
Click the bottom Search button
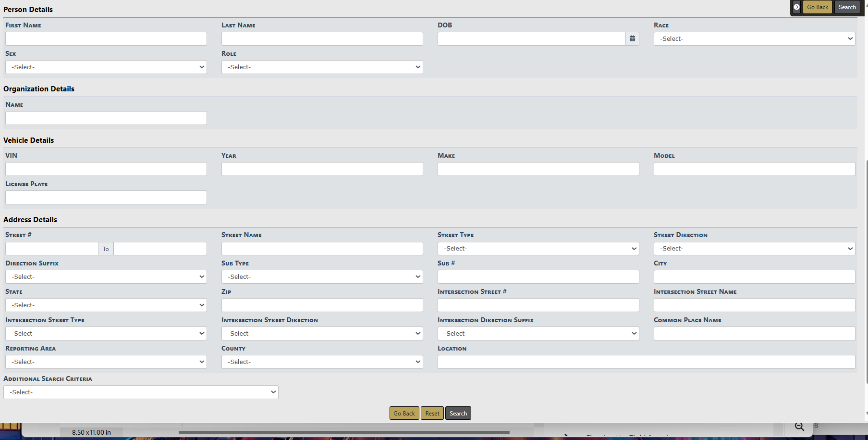click(458, 414)
